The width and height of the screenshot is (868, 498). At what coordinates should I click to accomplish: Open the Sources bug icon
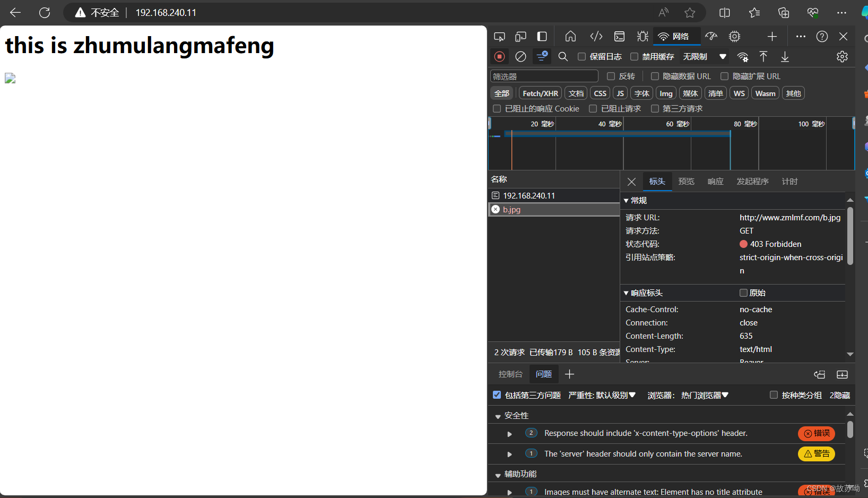click(643, 36)
